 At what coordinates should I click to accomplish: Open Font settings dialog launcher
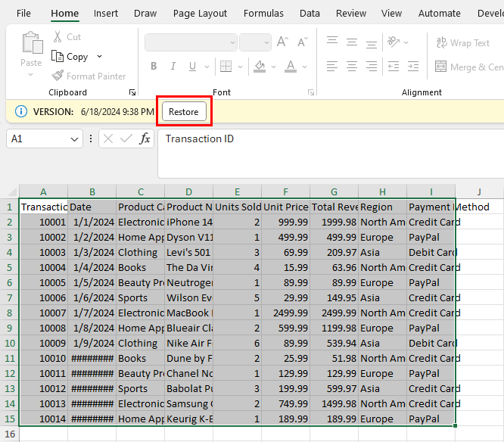311,92
